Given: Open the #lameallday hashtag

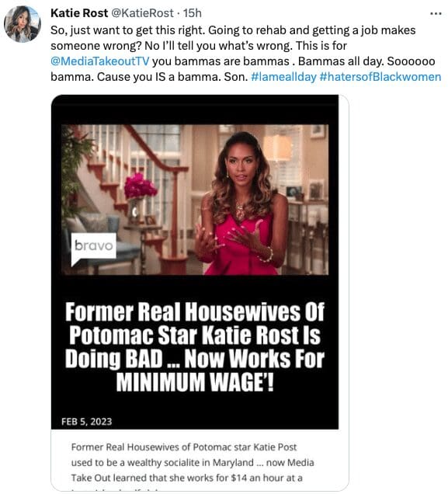Looking at the screenshot, I should pyautogui.click(x=283, y=77).
